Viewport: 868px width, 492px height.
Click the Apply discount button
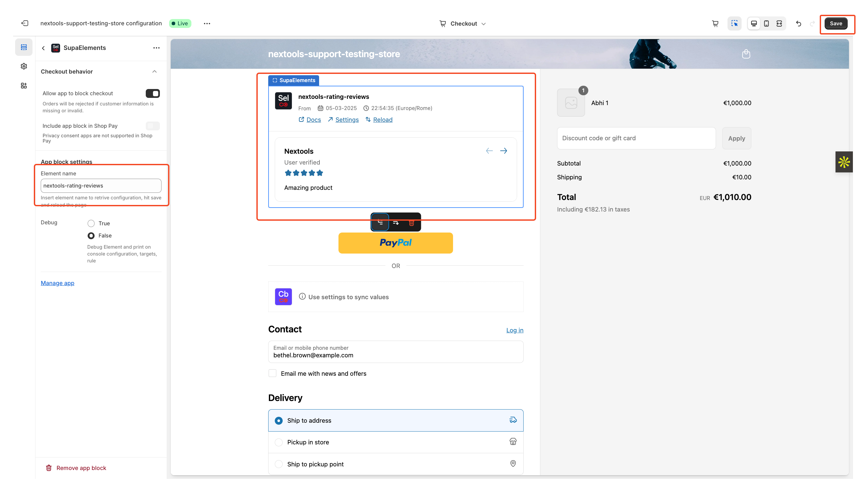(736, 138)
